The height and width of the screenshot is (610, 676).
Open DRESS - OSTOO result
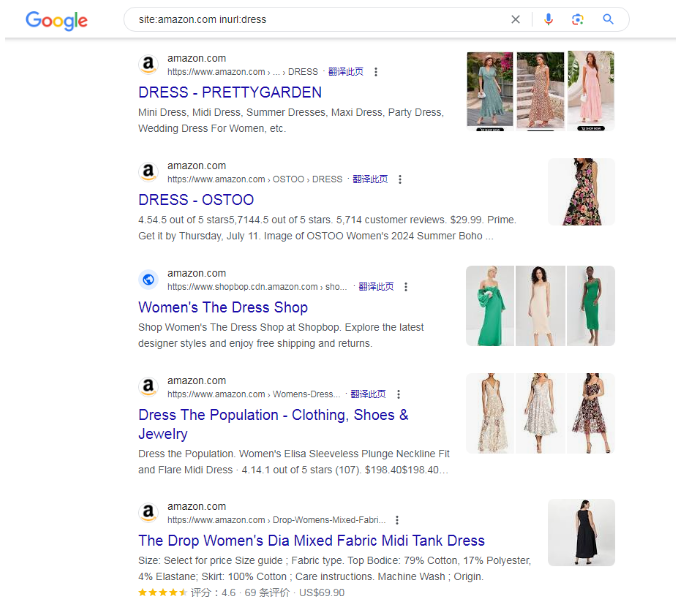click(196, 200)
